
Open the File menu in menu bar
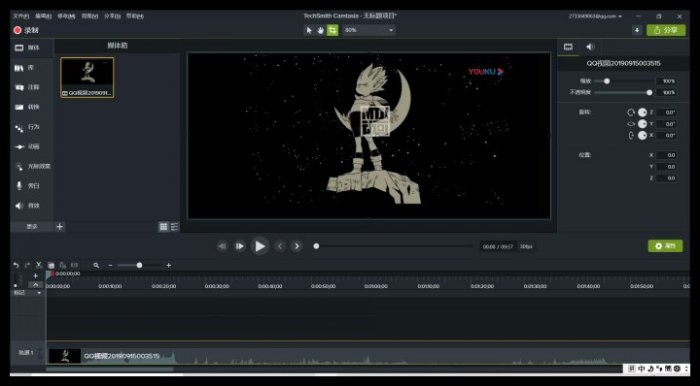click(x=21, y=16)
